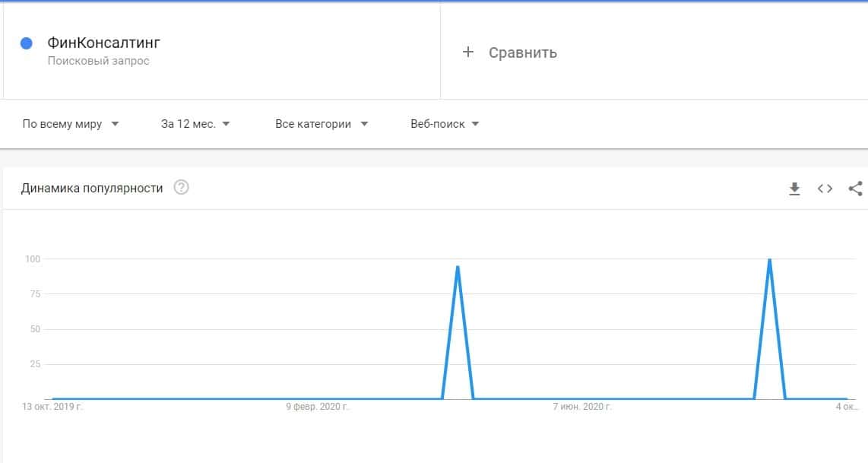Click the blue dot beside ФинКонсалтинг
The width and height of the screenshot is (868, 463).
pos(27,43)
